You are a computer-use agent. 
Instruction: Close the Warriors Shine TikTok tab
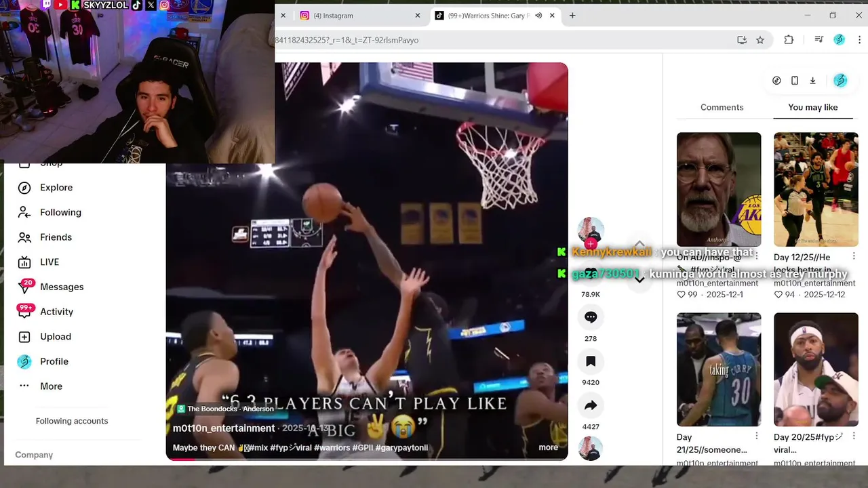552,16
